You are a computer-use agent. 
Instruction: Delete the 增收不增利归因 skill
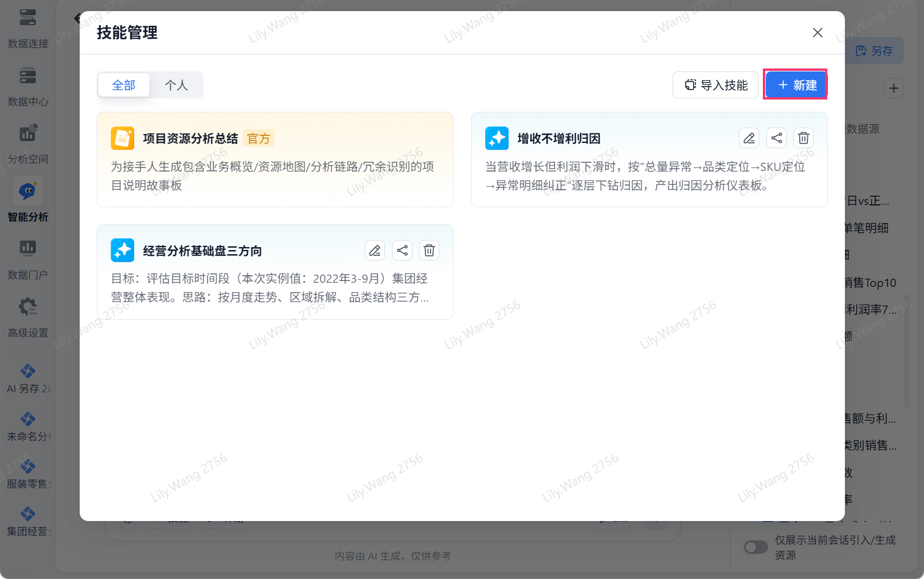803,138
